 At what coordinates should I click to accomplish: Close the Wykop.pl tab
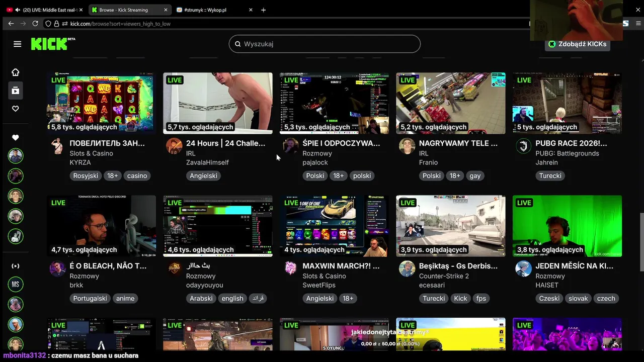[x=251, y=10]
